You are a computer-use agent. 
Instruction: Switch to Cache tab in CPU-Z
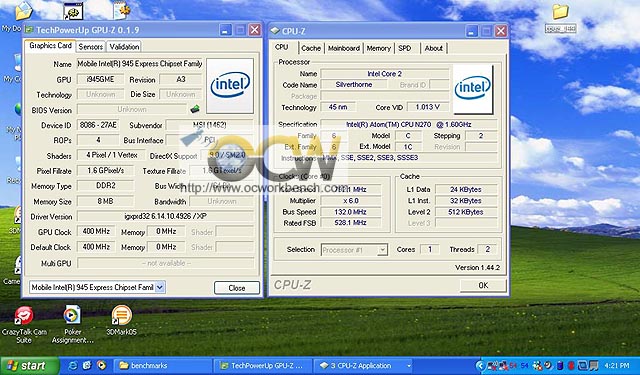coord(311,48)
